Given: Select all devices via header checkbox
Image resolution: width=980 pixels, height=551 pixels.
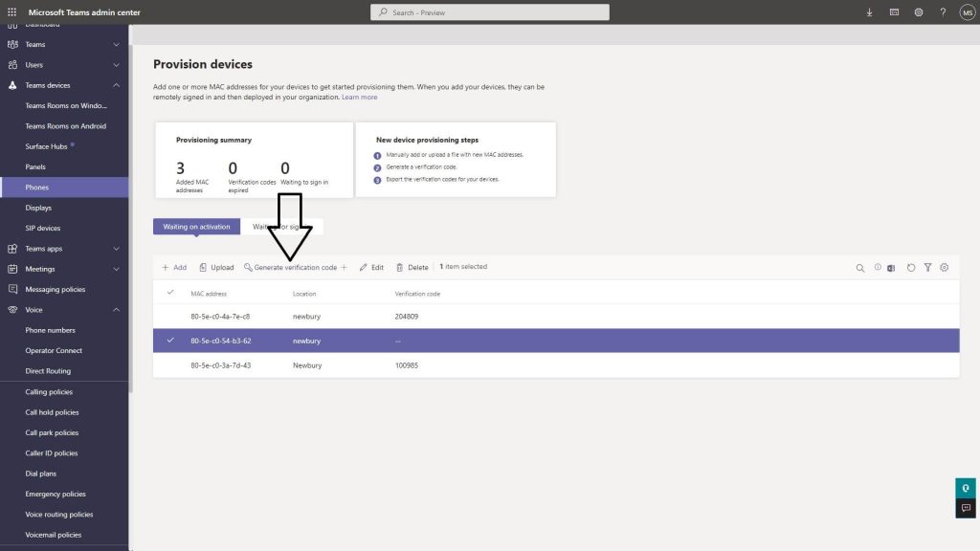Looking at the screenshot, I should click(170, 293).
